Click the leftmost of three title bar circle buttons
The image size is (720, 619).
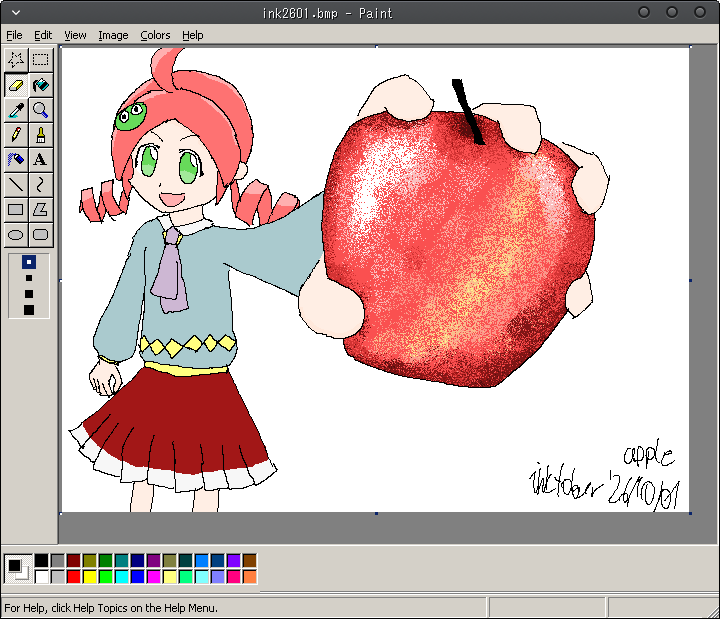pyautogui.click(x=644, y=12)
